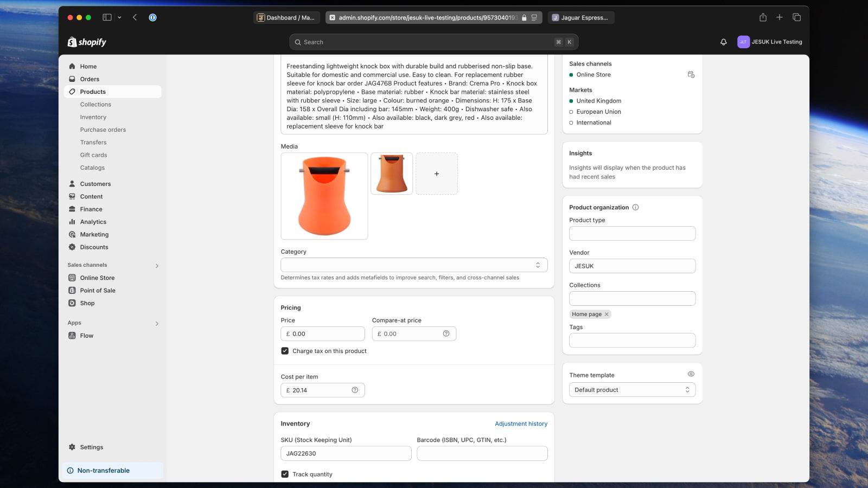Click the Online Store icon in the sidebar
Screen dimensions: 868x488
(x=72, y=278)
